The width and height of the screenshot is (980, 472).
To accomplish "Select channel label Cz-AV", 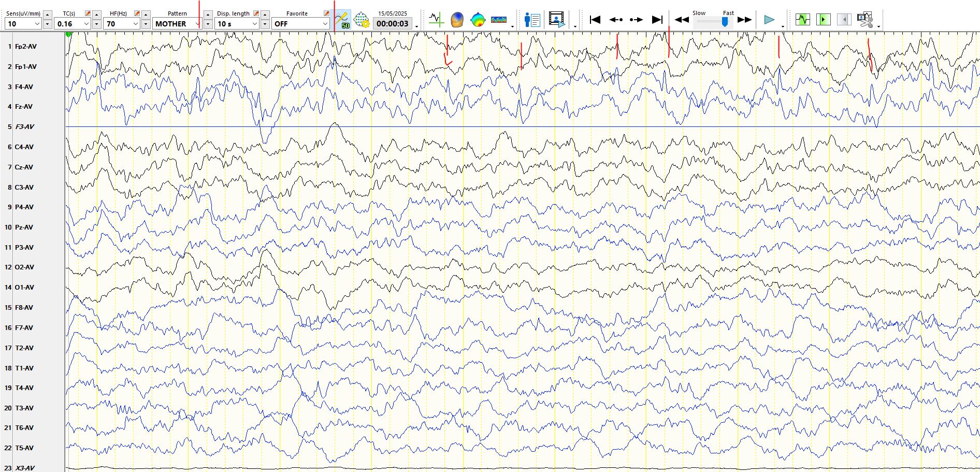I will click(24, 167).
